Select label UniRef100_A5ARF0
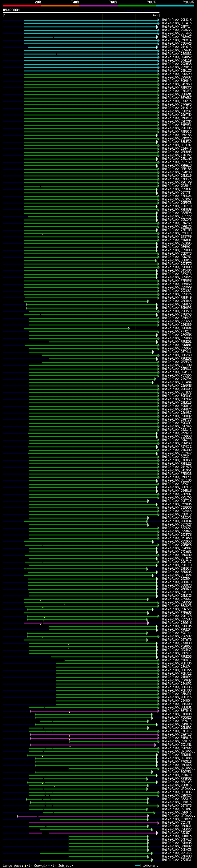This screenshot has height=868, width=197. [177, 118]
